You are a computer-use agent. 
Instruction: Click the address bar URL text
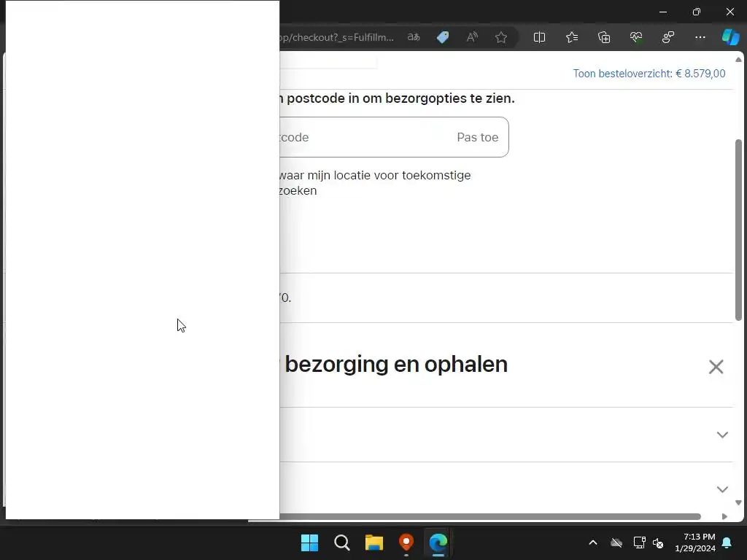337,37
